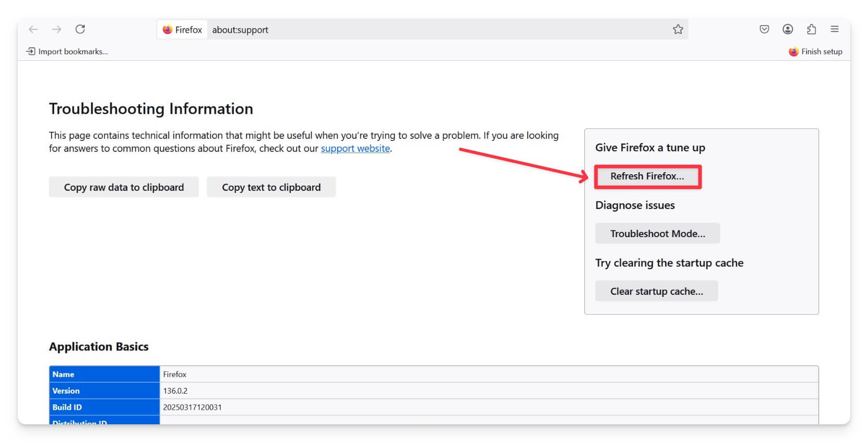Bookmark this page with the star icon

(678, 30)
